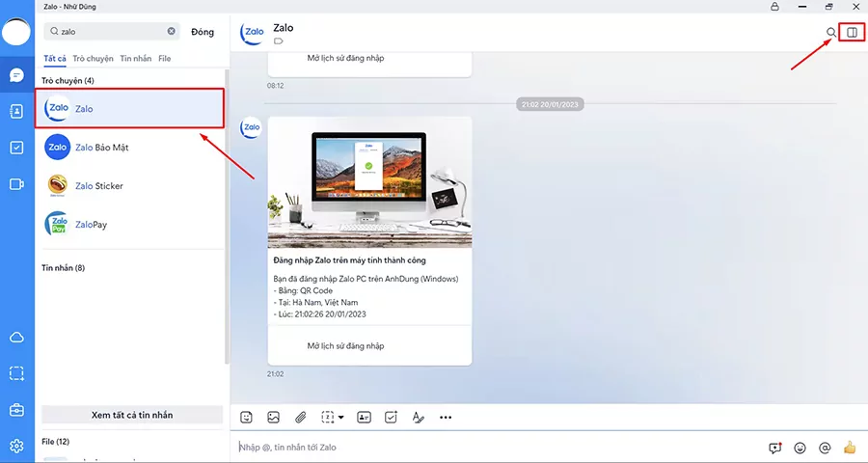The width and height of the screenshot is (868, 463).
Task: Click the date separator 21:02 20/01/2023
Action: [x=550, y=104]
